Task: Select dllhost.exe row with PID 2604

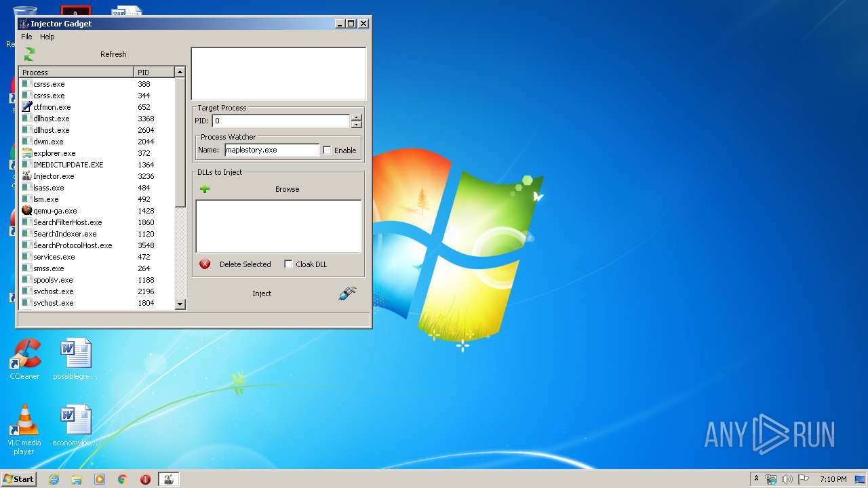Action: (97, 130)
